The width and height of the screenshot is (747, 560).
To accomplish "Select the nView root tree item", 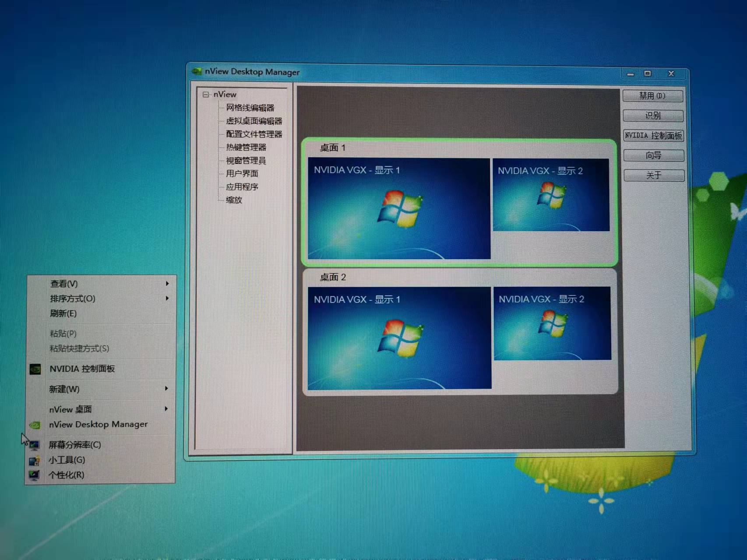I will click(x=225, y=95).
